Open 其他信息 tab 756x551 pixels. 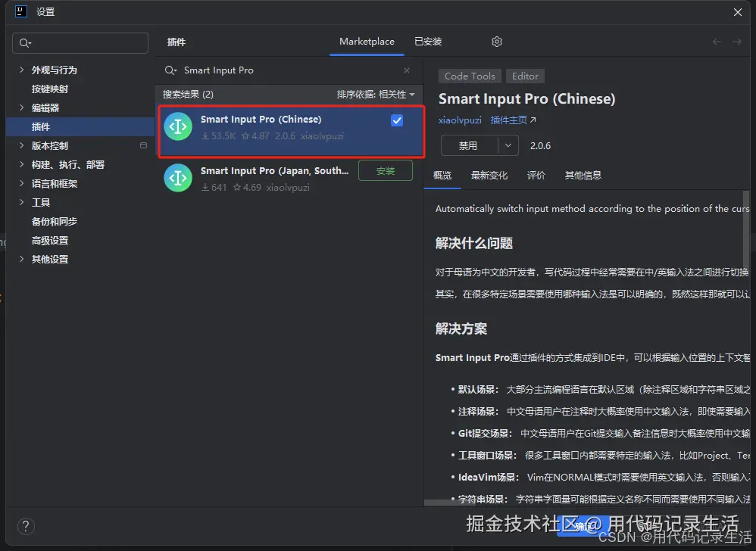[583, 176]
